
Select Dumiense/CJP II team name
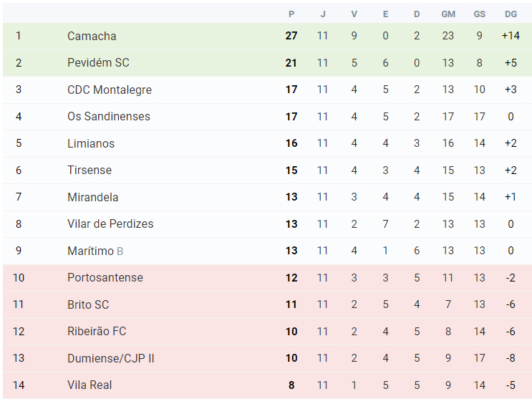coord(110,358)
